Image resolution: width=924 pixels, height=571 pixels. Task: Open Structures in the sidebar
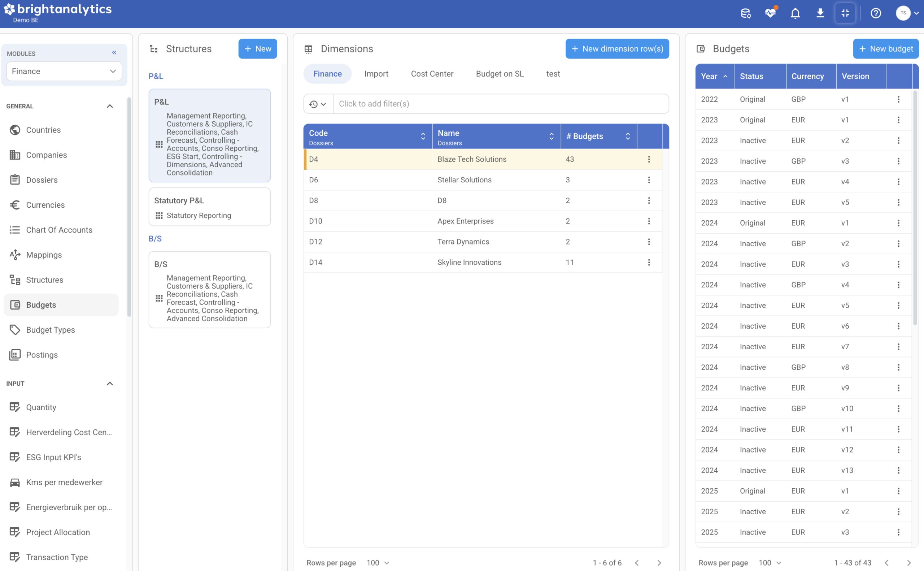click(x=61, y=280)
